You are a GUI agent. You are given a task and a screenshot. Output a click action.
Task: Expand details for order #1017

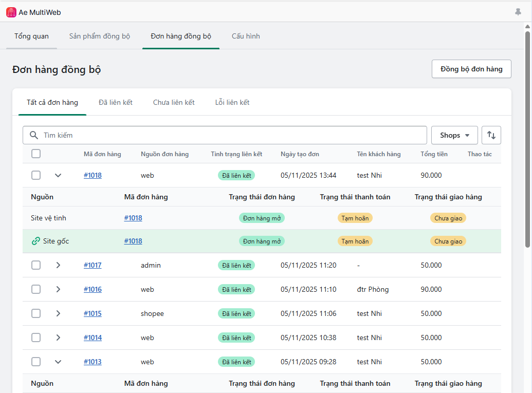tap(58, 265)
